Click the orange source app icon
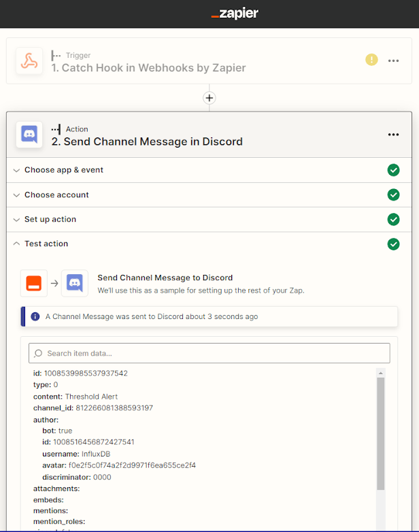 click(34, 283)
